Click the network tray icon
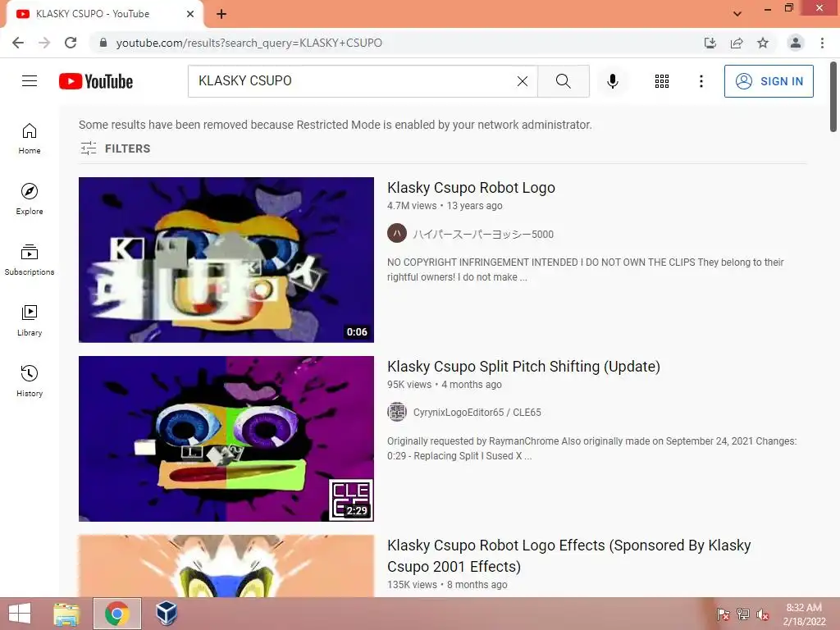The width and height of the screenshot is (840, 630). (x=743, y=614)
